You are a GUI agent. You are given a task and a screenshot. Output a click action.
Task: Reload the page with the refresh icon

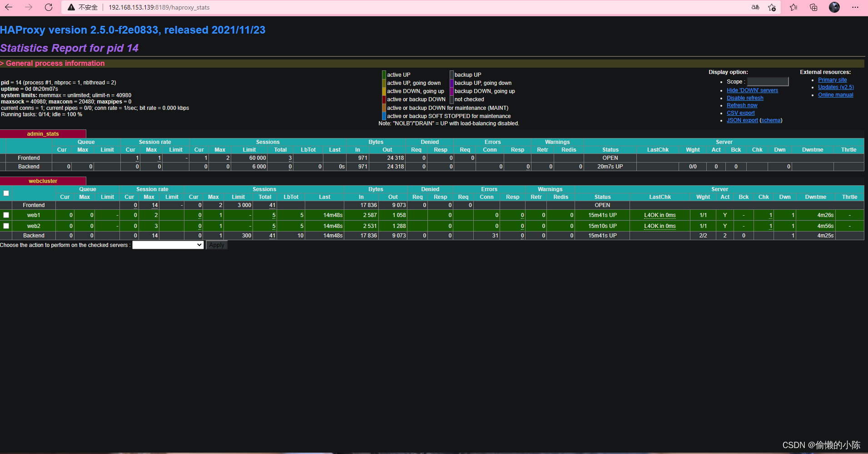pos(49,7)
